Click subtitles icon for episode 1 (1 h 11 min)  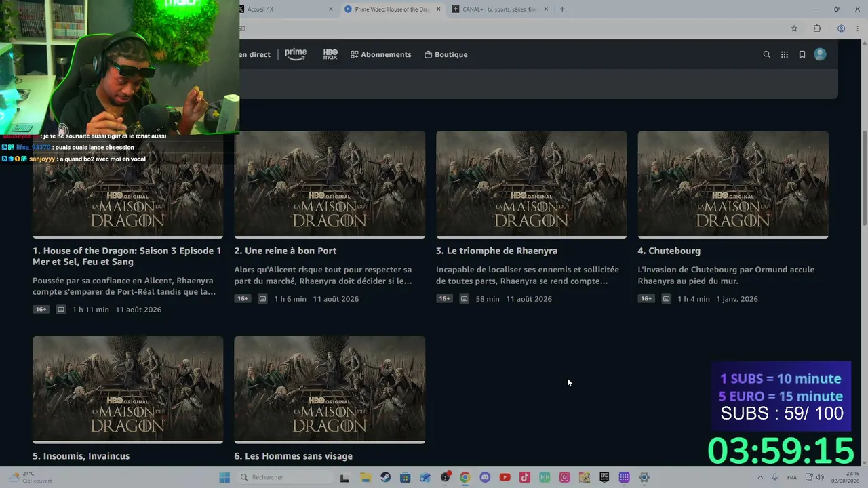(x=60, y=310)
